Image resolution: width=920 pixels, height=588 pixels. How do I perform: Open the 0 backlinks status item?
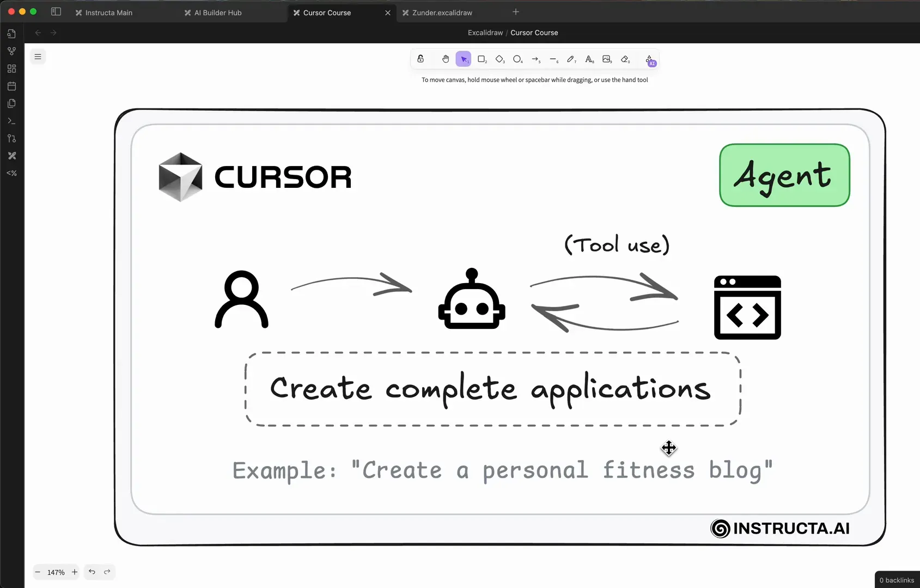pos(897,580)
